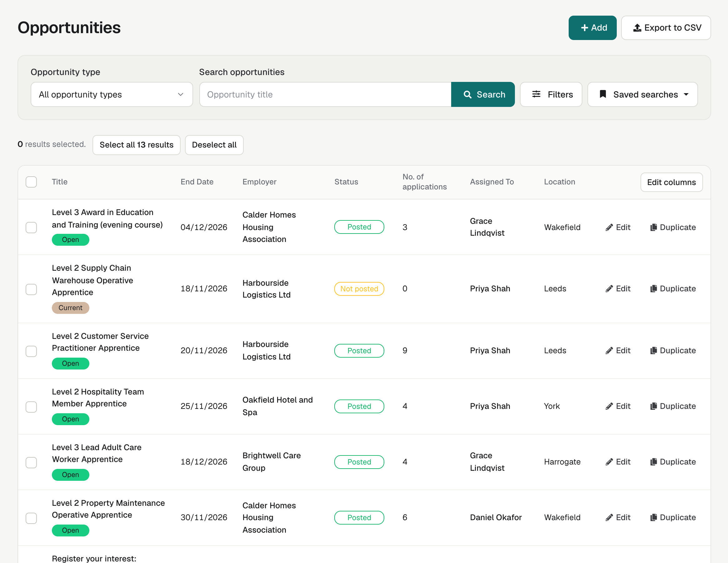Click the plus icon on the Add button
Screen dimensions: 728x563
click(x=584, y=28)
